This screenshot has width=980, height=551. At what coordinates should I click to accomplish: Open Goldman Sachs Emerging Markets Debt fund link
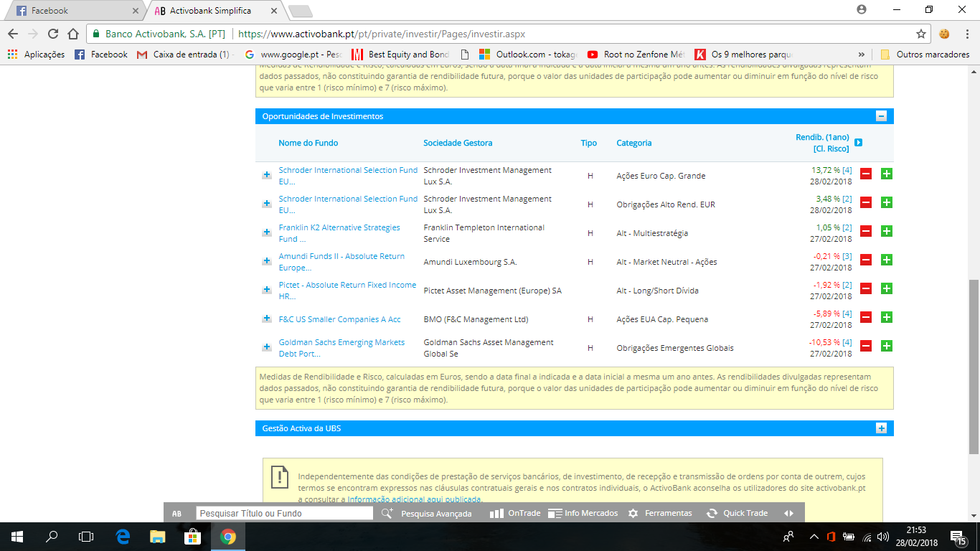341,347
